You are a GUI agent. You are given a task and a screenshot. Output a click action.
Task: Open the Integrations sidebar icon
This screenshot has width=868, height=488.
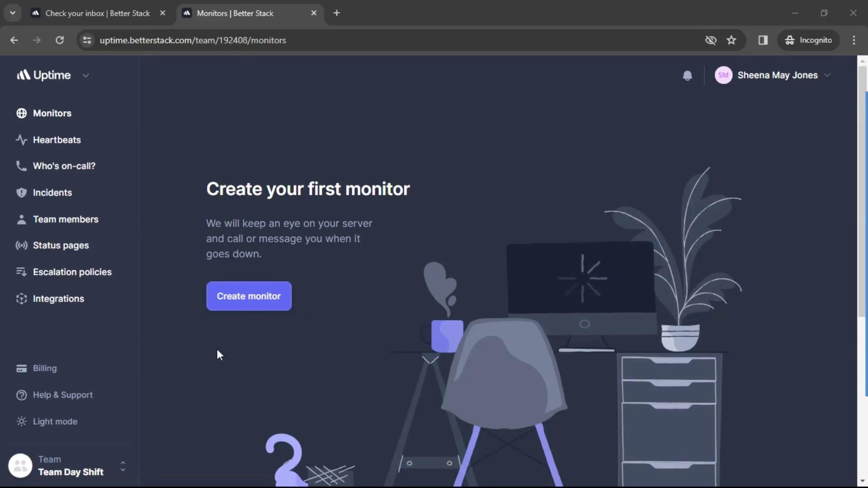21,299
